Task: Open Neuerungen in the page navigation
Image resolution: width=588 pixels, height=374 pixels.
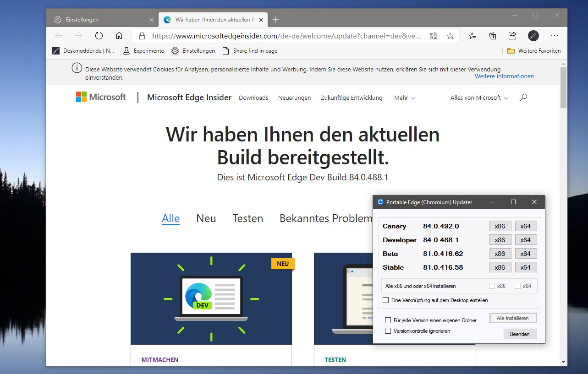Action: tap(294, 98)
